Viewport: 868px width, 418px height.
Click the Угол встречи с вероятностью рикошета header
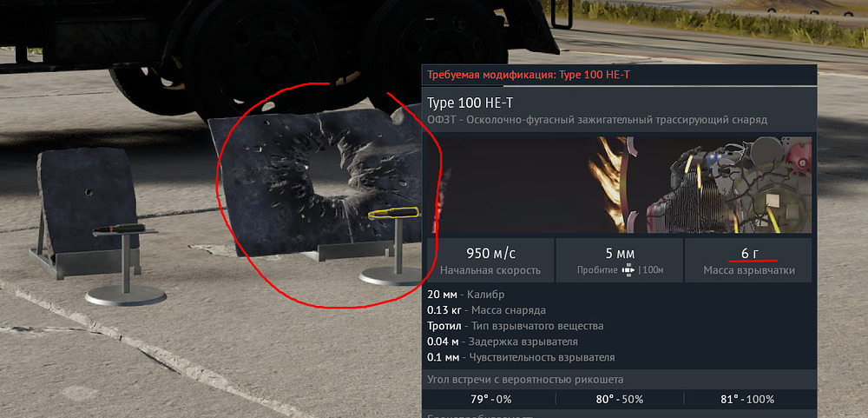pyautogui.click(x=525, y=380)
